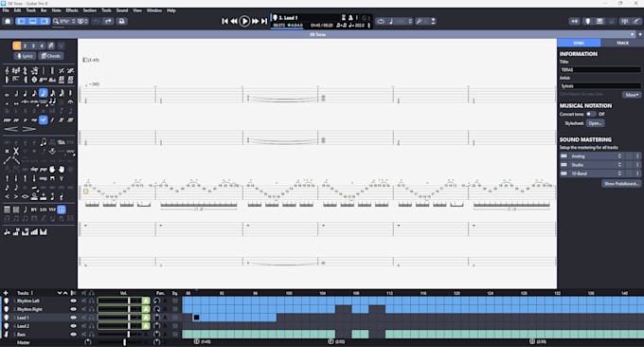This screenshot has height=347, width=644.
Task: Open the page layout dropdown in toolbar
Action: point(82,21)
